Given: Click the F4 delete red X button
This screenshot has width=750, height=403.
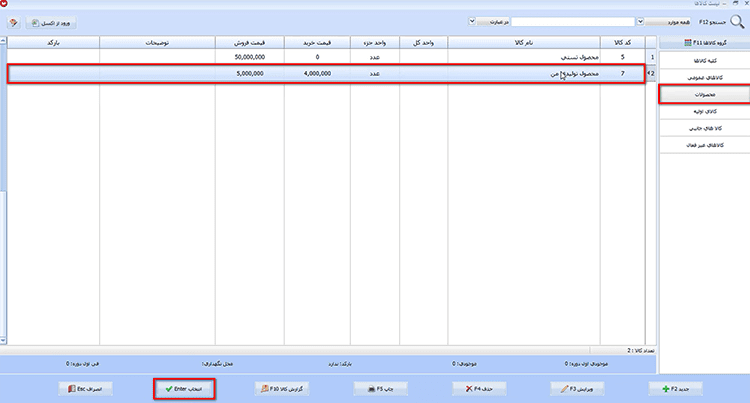Looking at the screenshot, I should [x=479, y=389].
